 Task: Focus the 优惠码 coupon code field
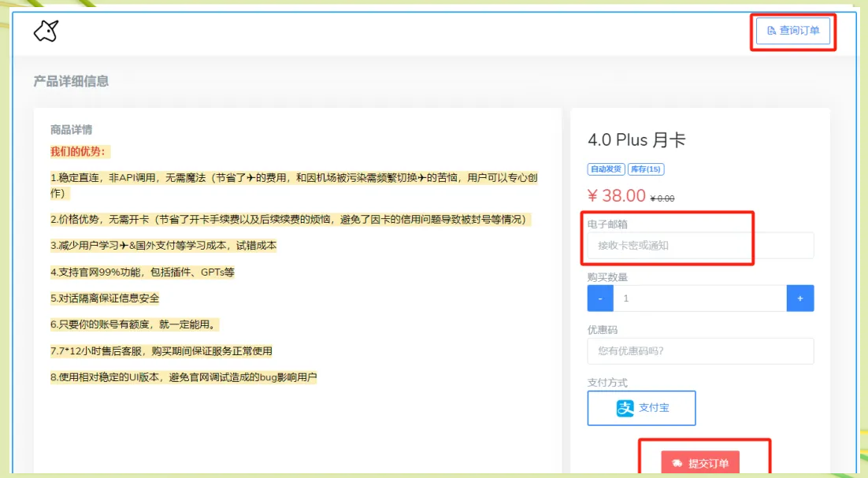(700, 350)
